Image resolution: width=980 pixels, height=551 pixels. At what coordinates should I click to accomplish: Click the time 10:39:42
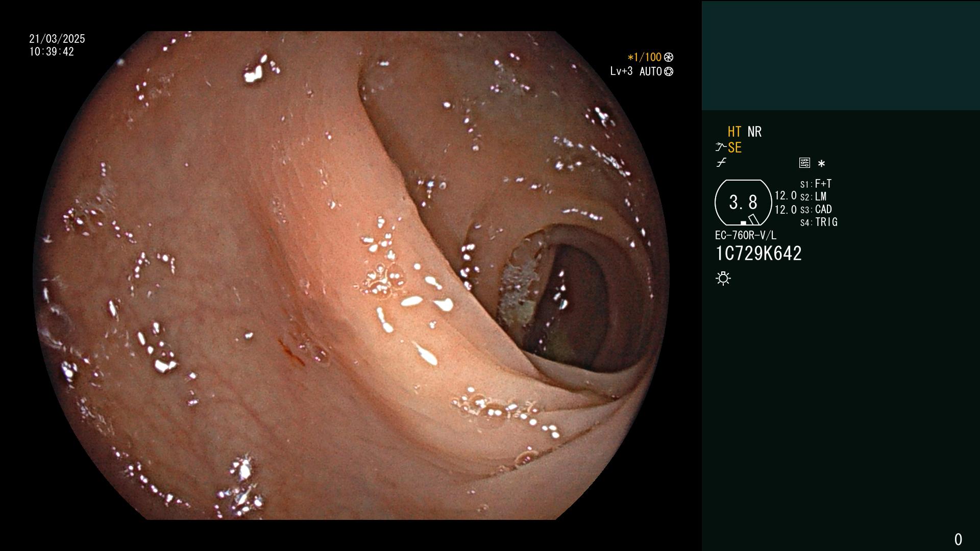(52, 52)
